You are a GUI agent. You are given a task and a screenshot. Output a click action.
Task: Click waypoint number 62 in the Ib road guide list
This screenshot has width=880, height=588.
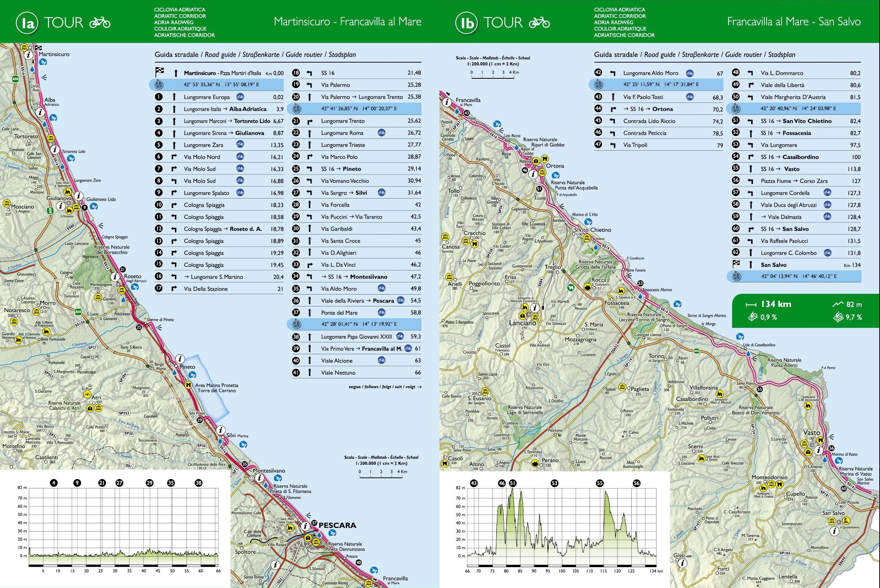[x=736, y=252]
